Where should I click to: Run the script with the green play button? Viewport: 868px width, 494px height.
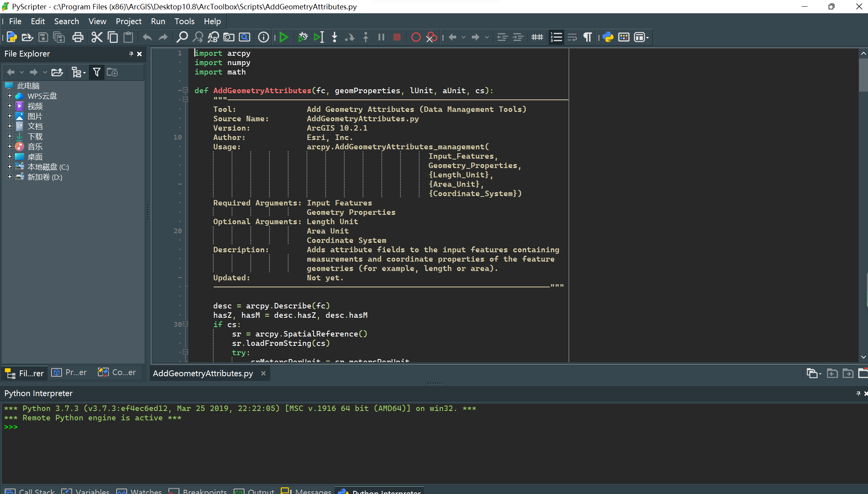(x=284, y=37)
